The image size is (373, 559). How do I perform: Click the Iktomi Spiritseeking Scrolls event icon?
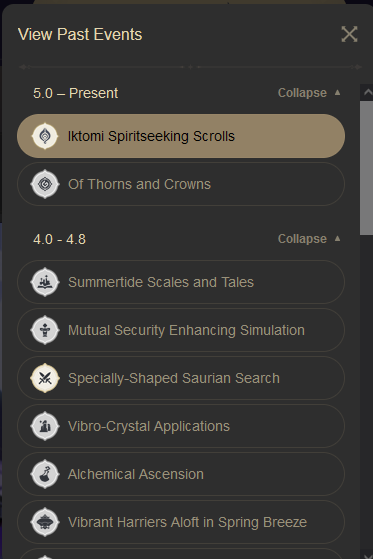tap(45, 136)
